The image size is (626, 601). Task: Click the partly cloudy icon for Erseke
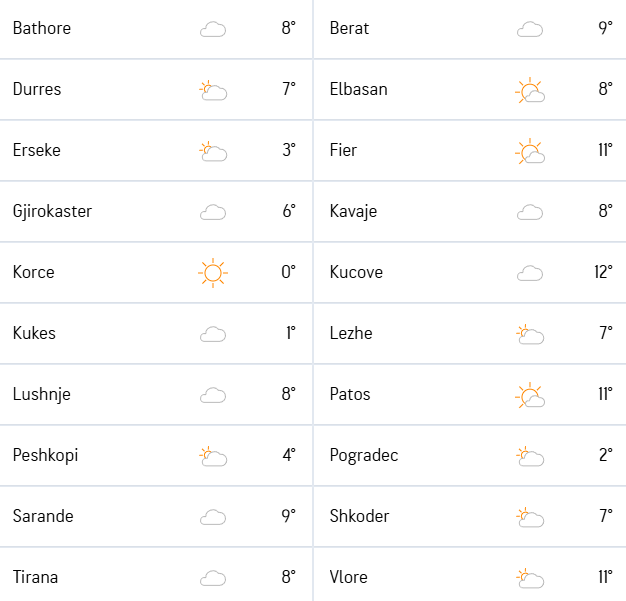pyautogui.click(x=213, y=151)
